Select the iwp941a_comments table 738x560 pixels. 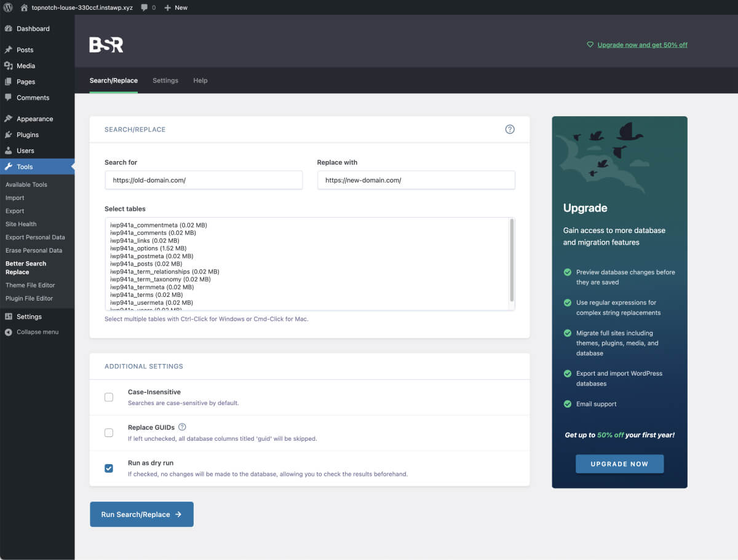[x=153, y=233]
